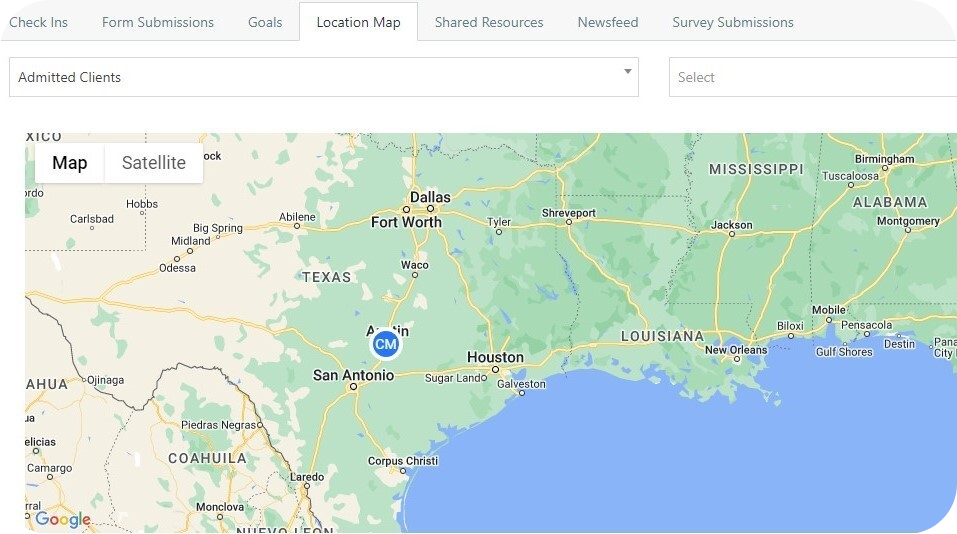Open the Goals tab
The height and width of the screenshot is (534, 957).
[265, 22]
